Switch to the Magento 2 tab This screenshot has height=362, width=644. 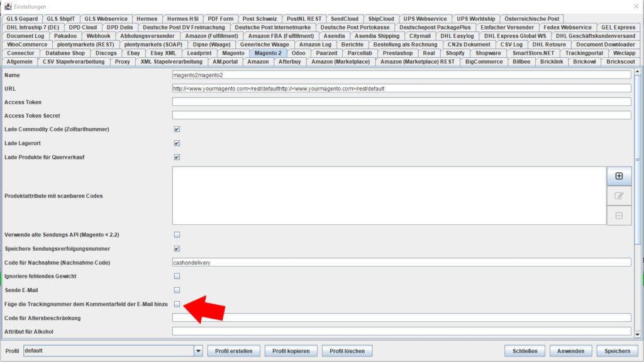point(268,53)
